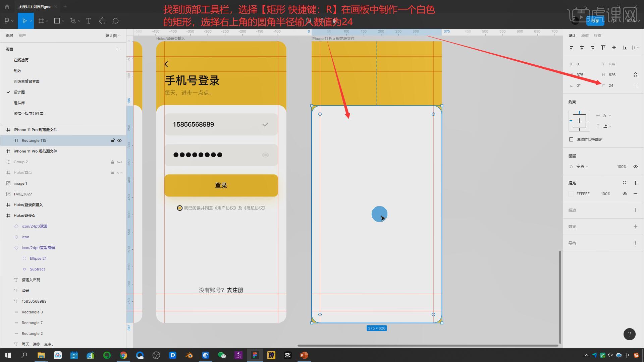This screenshot has width=644, height=362.
Task: Expand the pages list dropdown
Action: point(113,36)
